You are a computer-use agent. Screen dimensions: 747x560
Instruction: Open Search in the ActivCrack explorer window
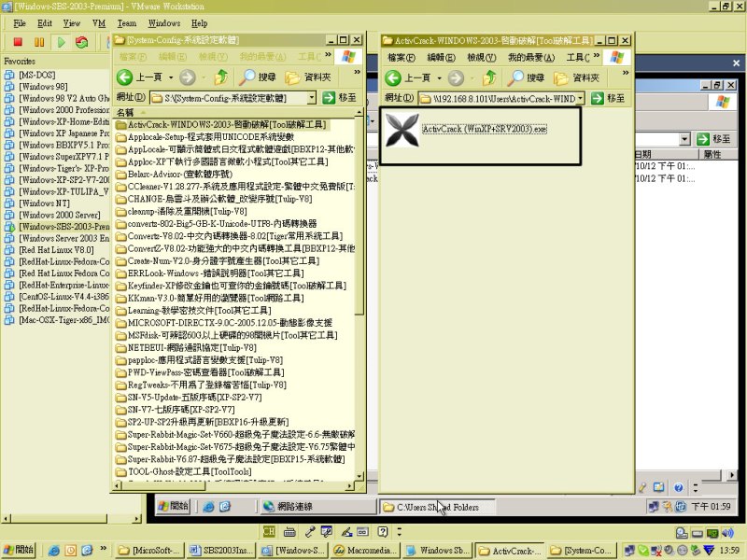pyautogui.click(x=526, y=77)
